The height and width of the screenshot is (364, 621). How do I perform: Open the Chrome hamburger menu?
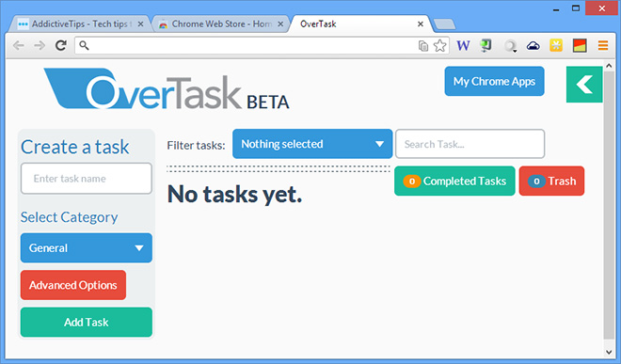603,46
